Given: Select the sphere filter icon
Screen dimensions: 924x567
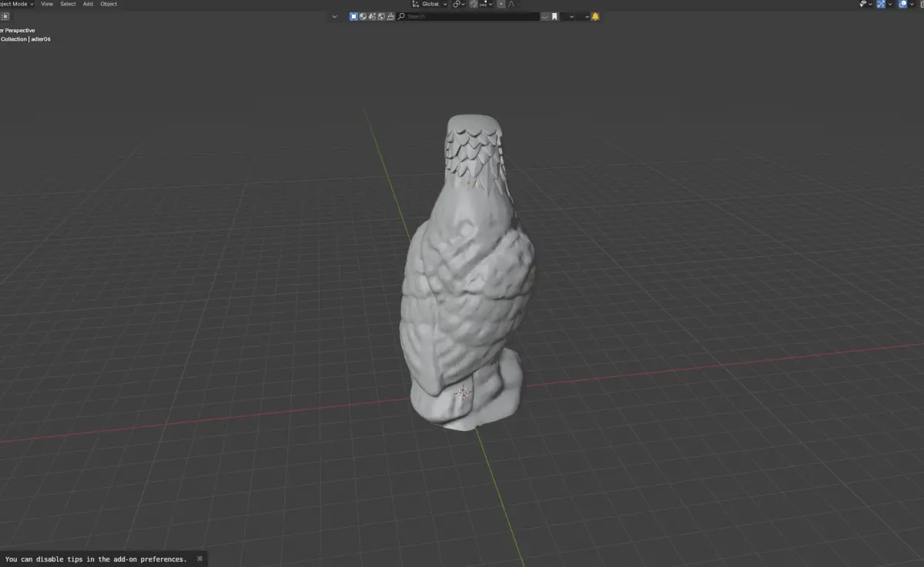Looking at the screenshot, I should (x=363, y=16).
